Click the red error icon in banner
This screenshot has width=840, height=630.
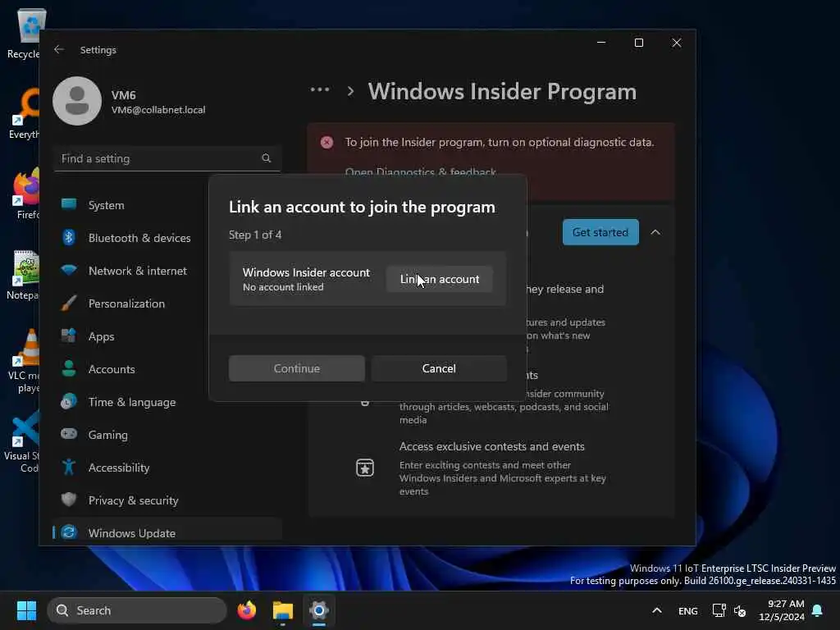pos(326,142)
